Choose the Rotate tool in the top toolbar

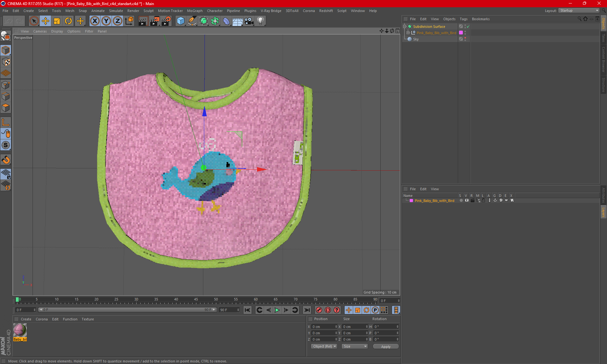pyautogui.click(x=68, y=21)
